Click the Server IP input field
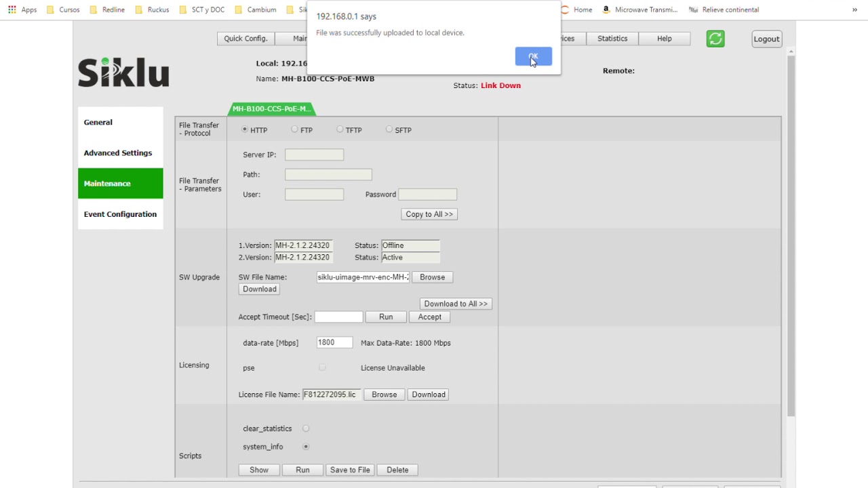This screenshot has height=488, width=868. (x=315, y=155)
